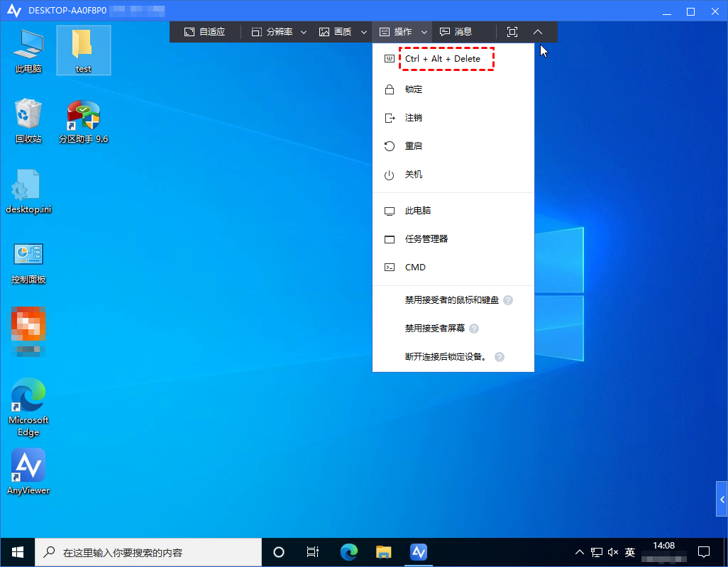Viewport: 728px width, 567px height.
Task: Open the 消息 chat message button
Action: (456, 32)
